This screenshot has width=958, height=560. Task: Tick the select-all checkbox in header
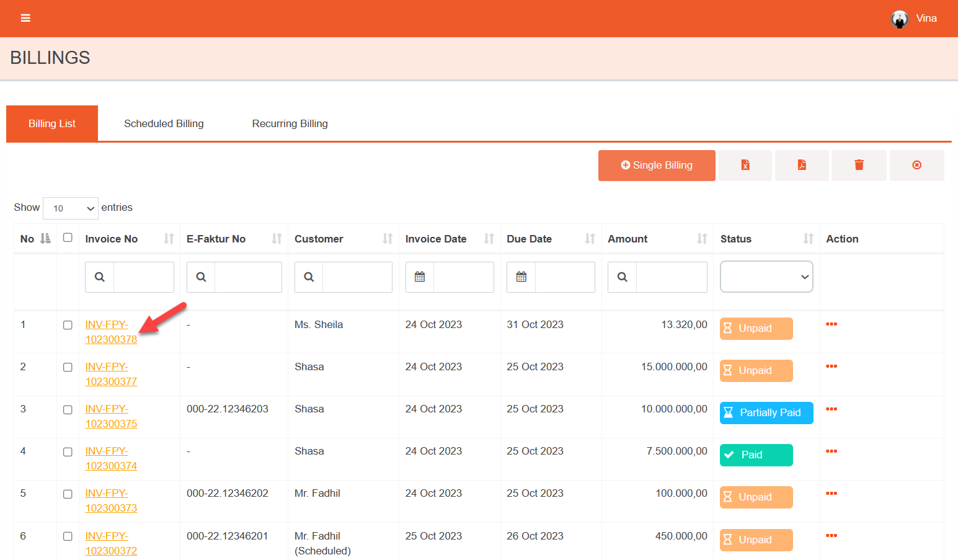(68, 238)
